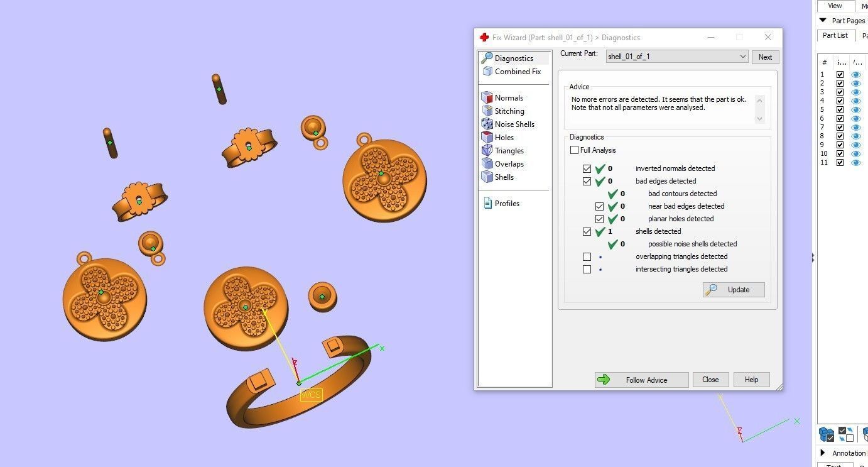Close the Fix Wizard via Close button
The height and width of the screenshot is (467, 868).
[710, 380]
